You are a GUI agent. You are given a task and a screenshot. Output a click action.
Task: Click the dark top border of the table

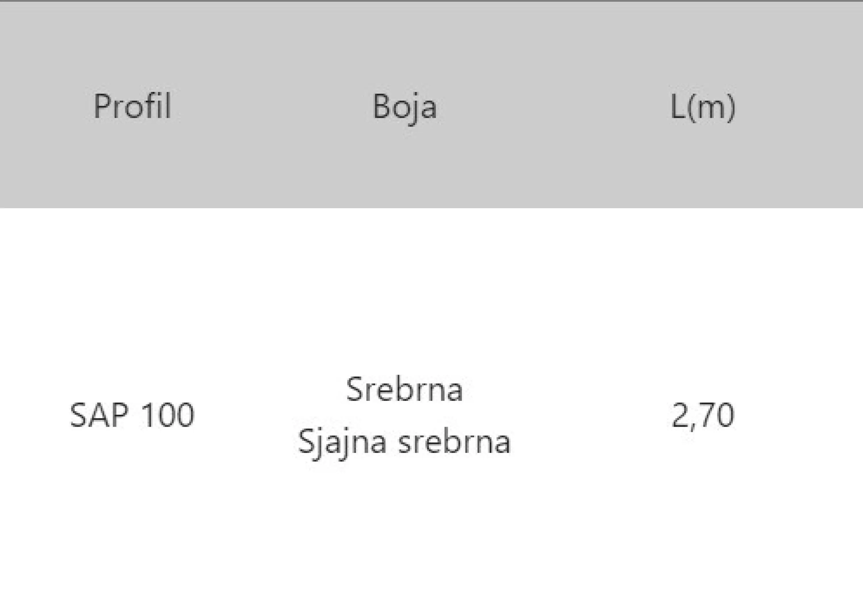point(431,1)
